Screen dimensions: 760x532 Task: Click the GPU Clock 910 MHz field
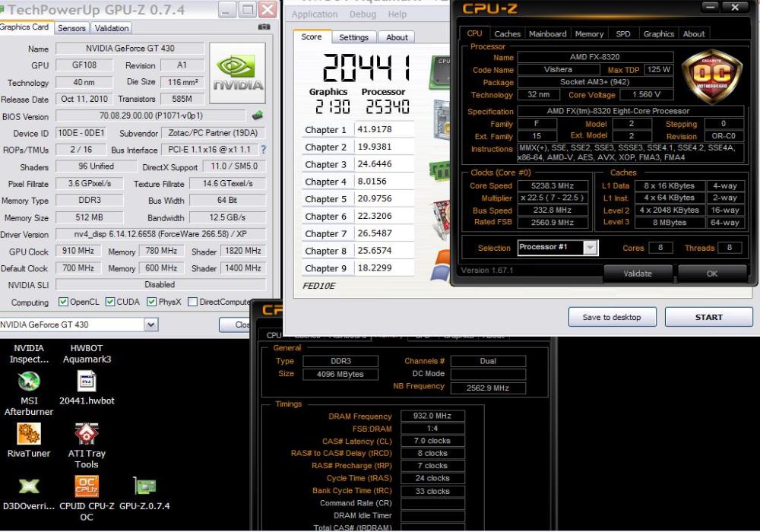(78, 251)
